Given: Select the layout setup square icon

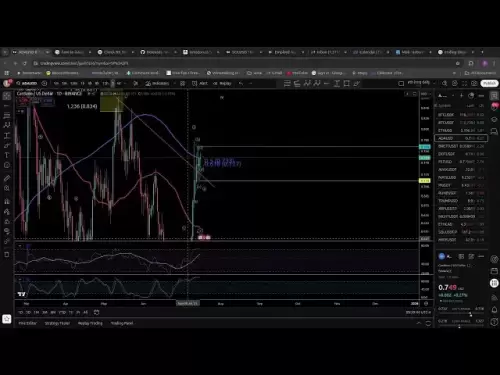Looking at the screenshot, I should pos(401,83).
